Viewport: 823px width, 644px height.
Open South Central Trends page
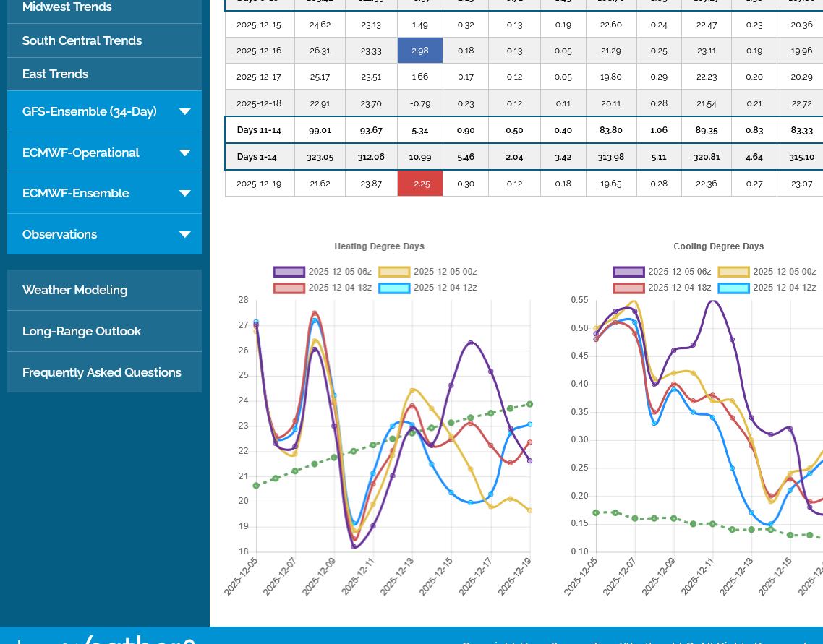(82, 40)
